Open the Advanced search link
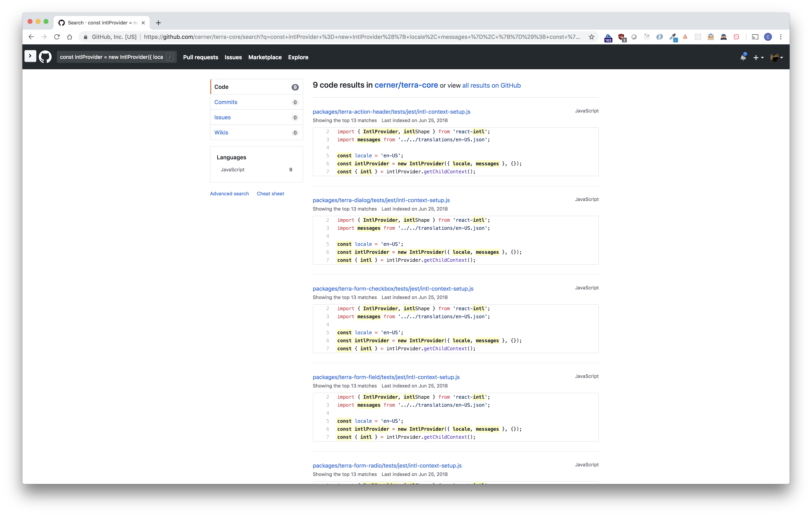 pos(229,193)
